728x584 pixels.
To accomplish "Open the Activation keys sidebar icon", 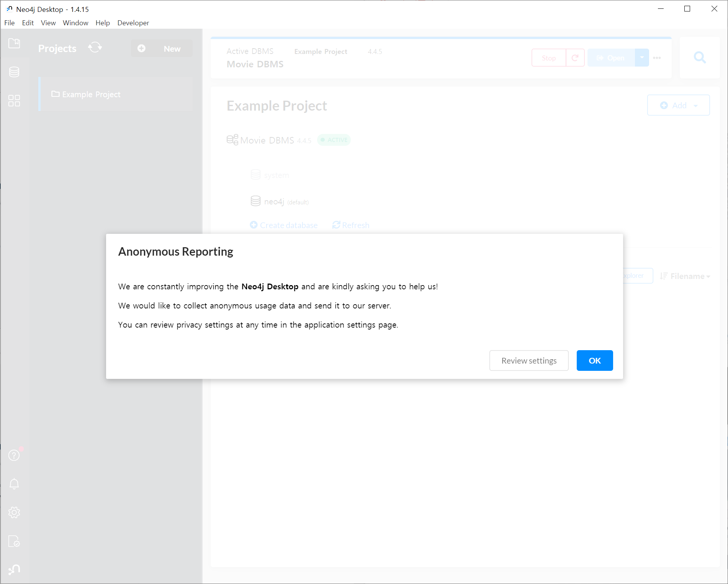I will pos(14,541).
